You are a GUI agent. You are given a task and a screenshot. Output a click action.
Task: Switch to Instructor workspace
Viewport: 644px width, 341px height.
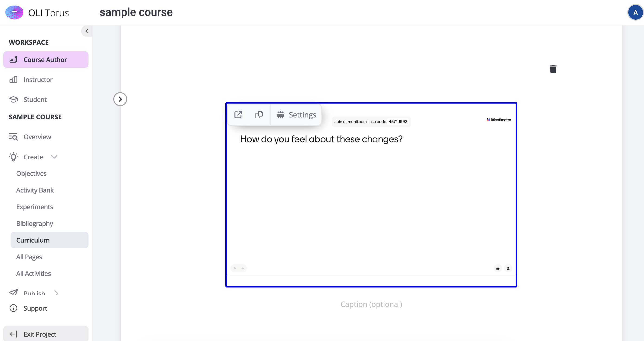(38, 79)
